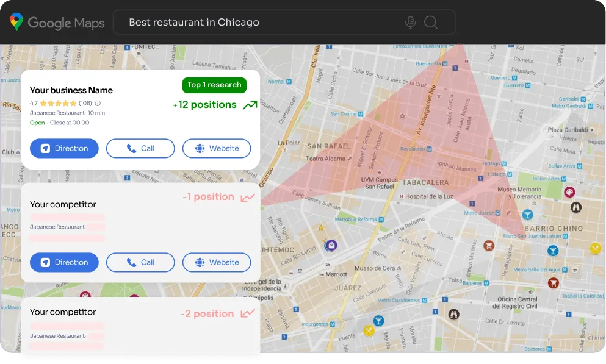The height and width of the screenshot is (364, 606).
Task: Click binoculars pin near Museo Memoria
Action: click(576, 207)
